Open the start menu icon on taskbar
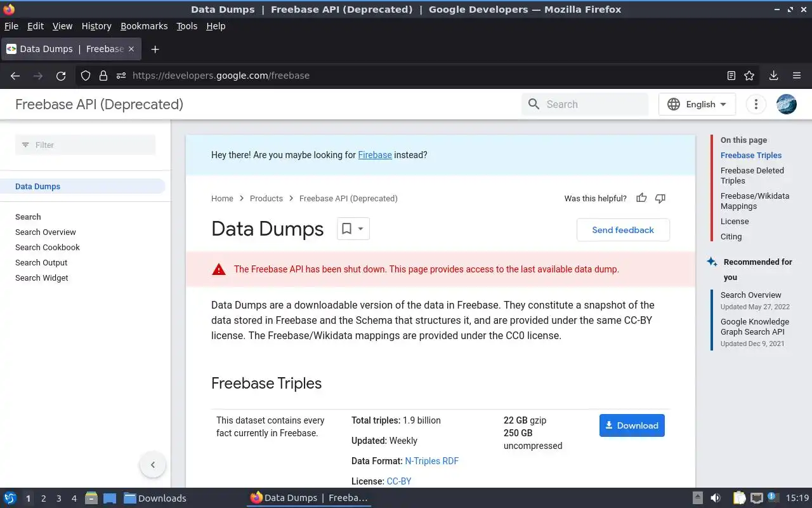Image resolution: width=812 pixels, height=508 pixels. [10, 498]
